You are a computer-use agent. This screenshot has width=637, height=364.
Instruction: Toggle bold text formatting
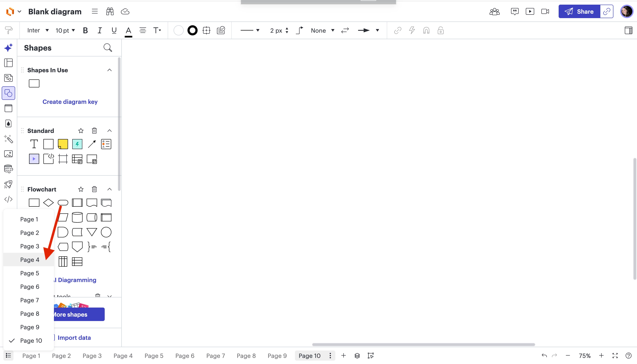[85, 31]
